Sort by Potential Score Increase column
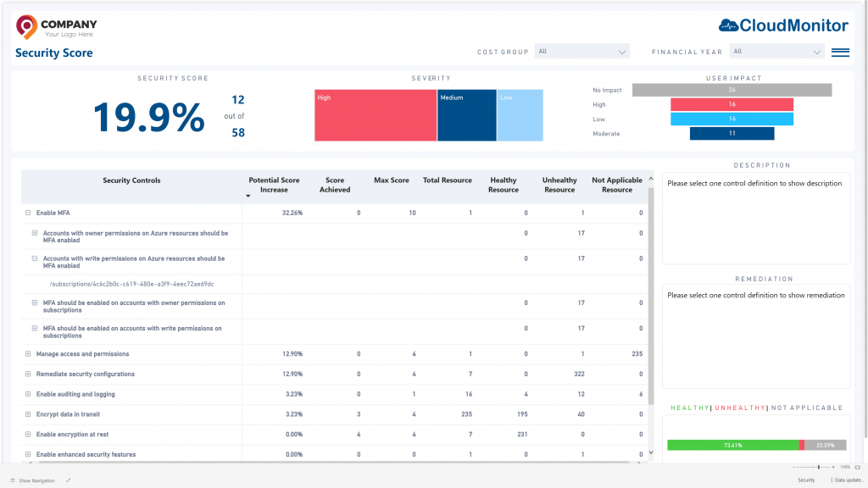 (x=273, y=185)
